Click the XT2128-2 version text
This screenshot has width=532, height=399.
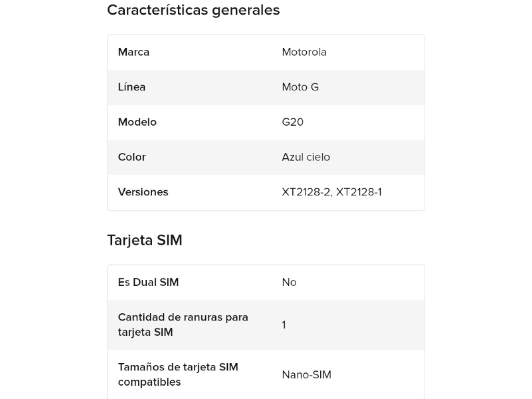tap(306, 192)
